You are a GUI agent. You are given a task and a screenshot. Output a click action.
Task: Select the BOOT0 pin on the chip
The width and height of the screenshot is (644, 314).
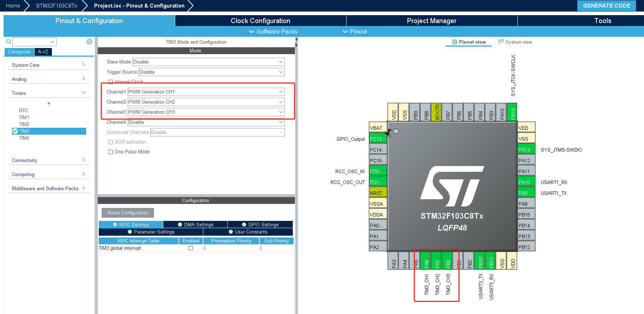pos(436,112)
